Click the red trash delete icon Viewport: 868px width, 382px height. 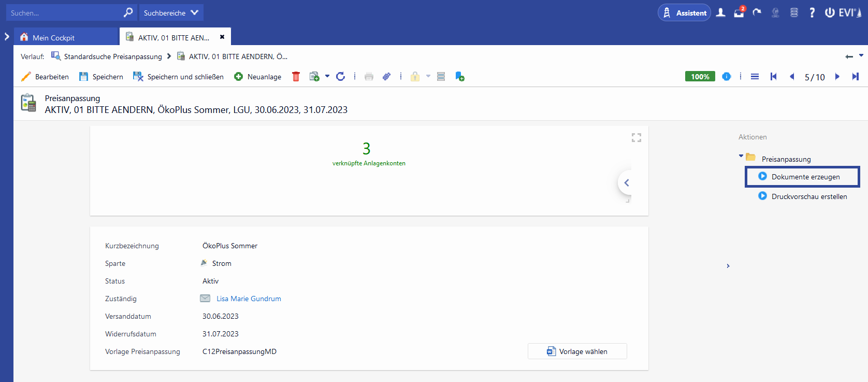point(296,77)
